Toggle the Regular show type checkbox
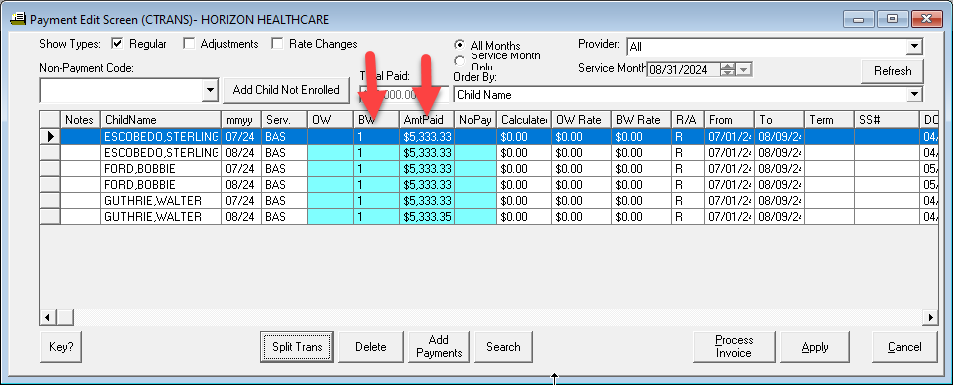953x385 pixels. click(117, 44)
